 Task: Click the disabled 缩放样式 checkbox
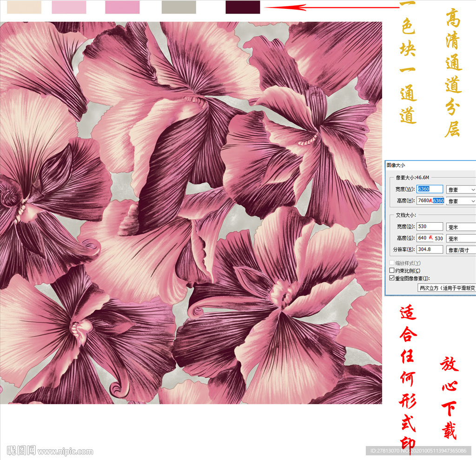391,263
